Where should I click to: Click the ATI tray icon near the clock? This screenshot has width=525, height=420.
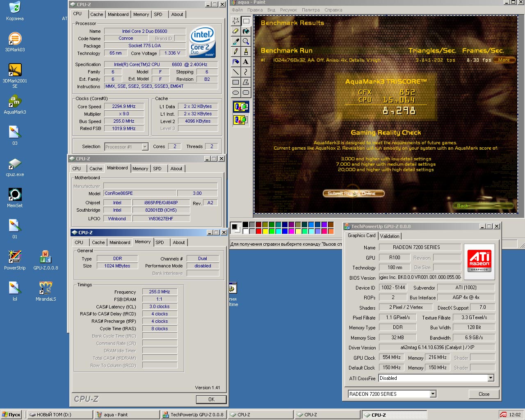503,415
